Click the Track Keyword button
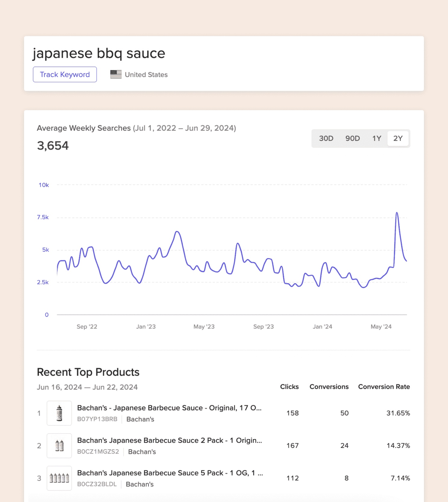Screen dimensions: 448x502 (65, 74)
